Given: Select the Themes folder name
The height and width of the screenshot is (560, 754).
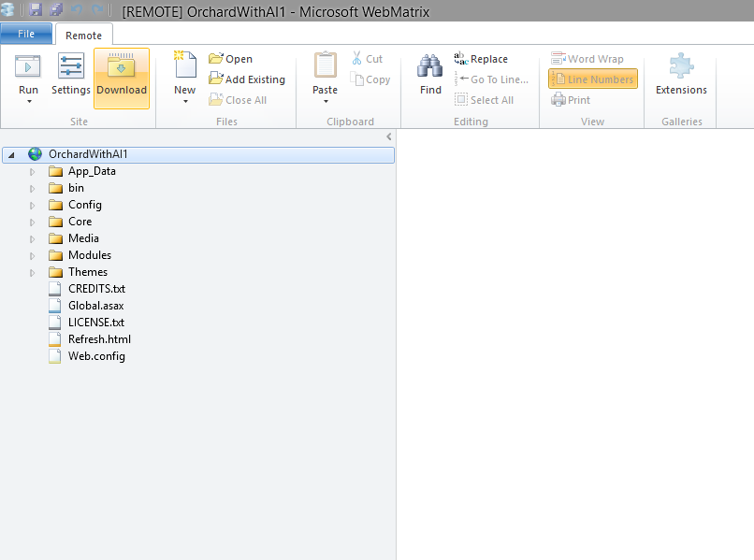Looking at the screenshot, I should 88,272.
